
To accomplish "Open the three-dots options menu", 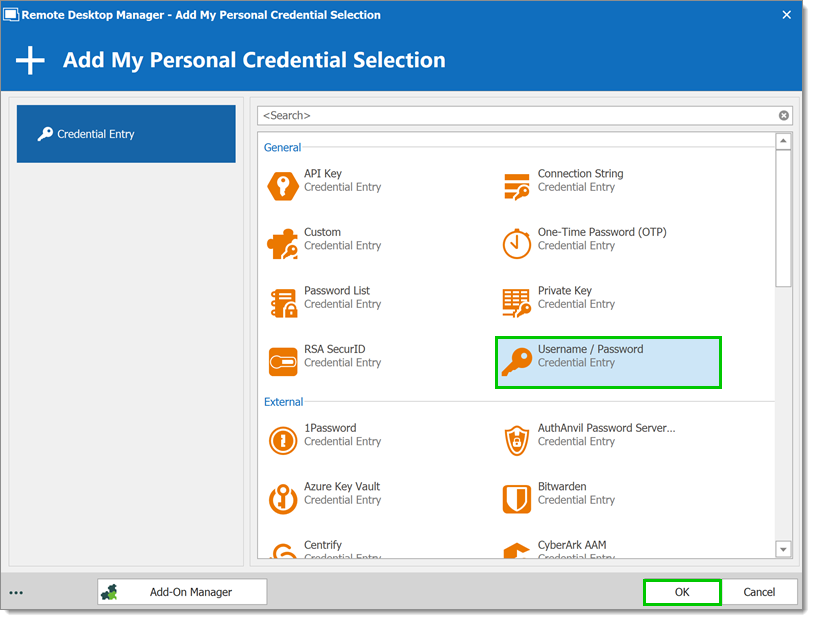I will (x=16, y=593).
